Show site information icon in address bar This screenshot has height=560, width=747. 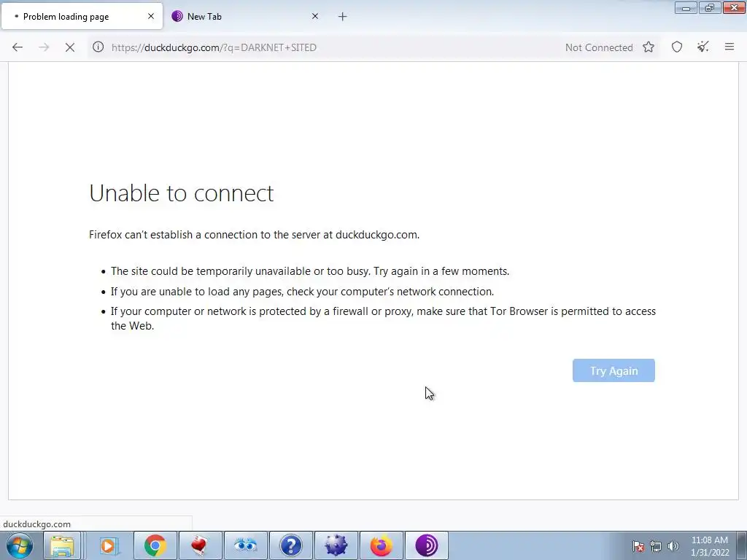[98, 47]
